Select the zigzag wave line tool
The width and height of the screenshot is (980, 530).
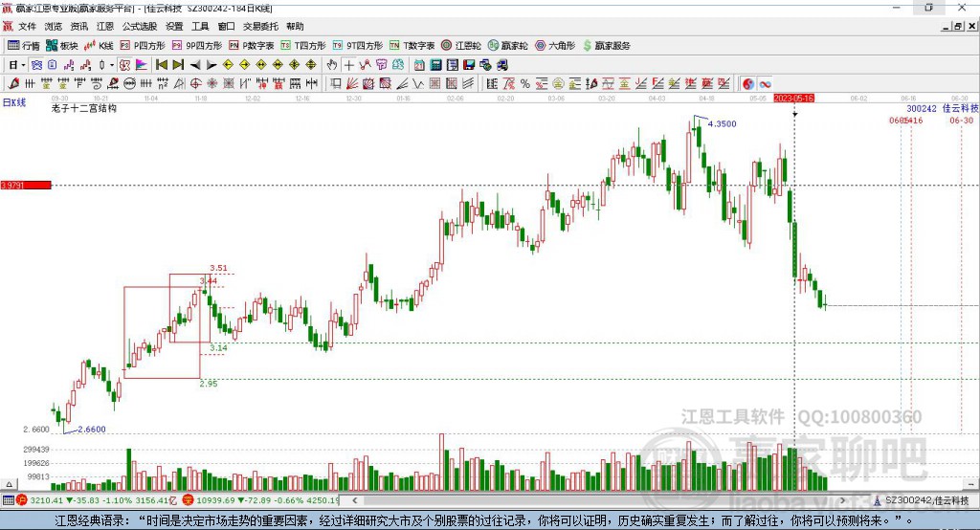pyautogui.click(x=418, y=84)
